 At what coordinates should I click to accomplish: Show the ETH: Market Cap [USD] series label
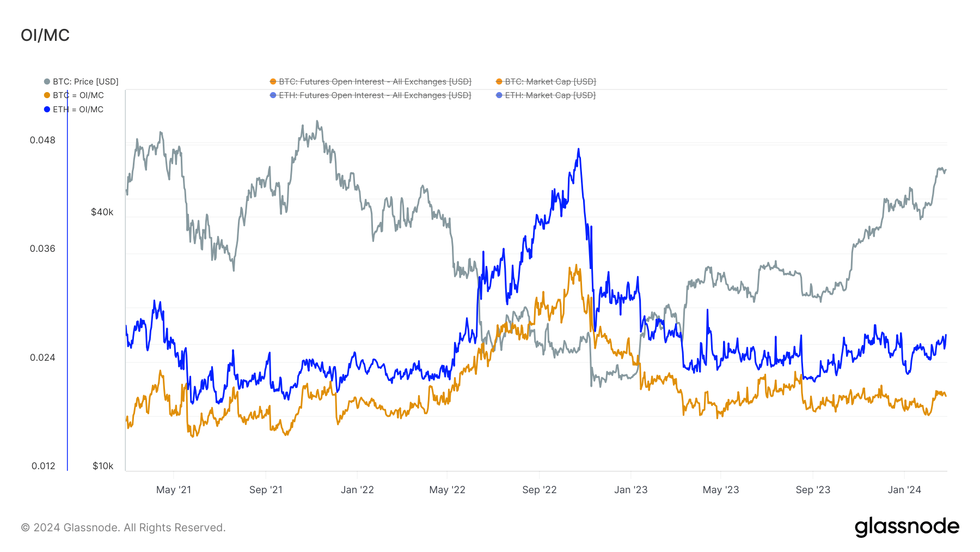(x=550, y=95)
